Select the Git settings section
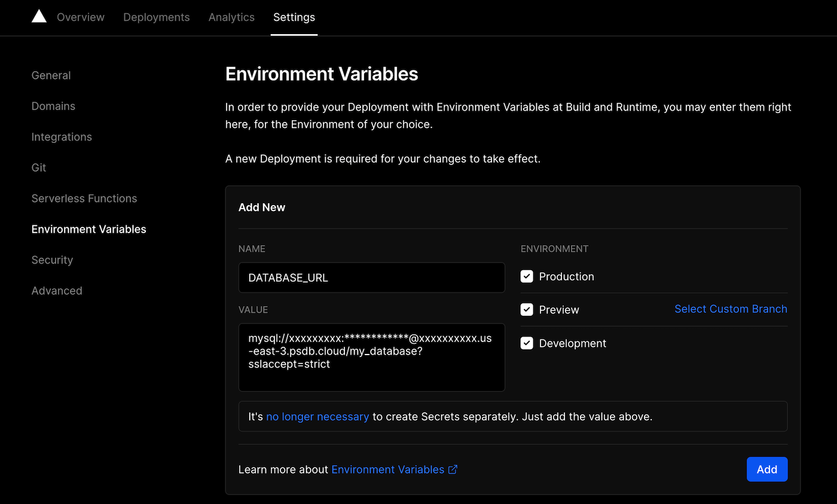 pyautogui.click(x=38, y=167)
